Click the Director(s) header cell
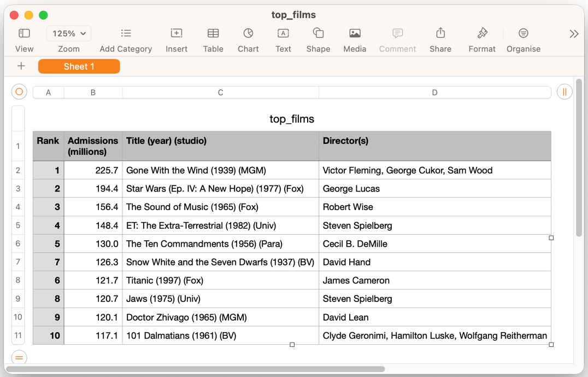 pyautogui.click(x=435, y=146)
